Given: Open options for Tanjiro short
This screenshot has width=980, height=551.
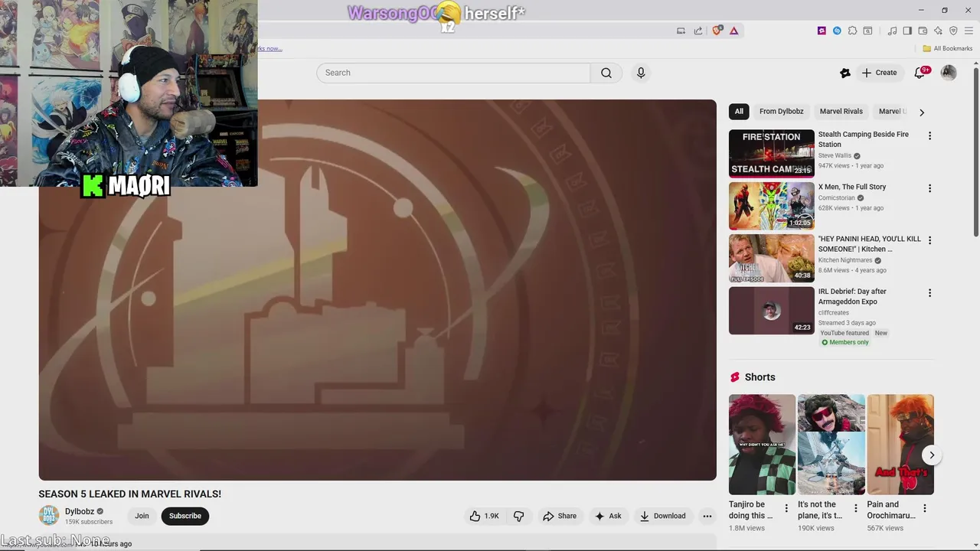Looking at the screenshot, I should click(x=786, y=508).
